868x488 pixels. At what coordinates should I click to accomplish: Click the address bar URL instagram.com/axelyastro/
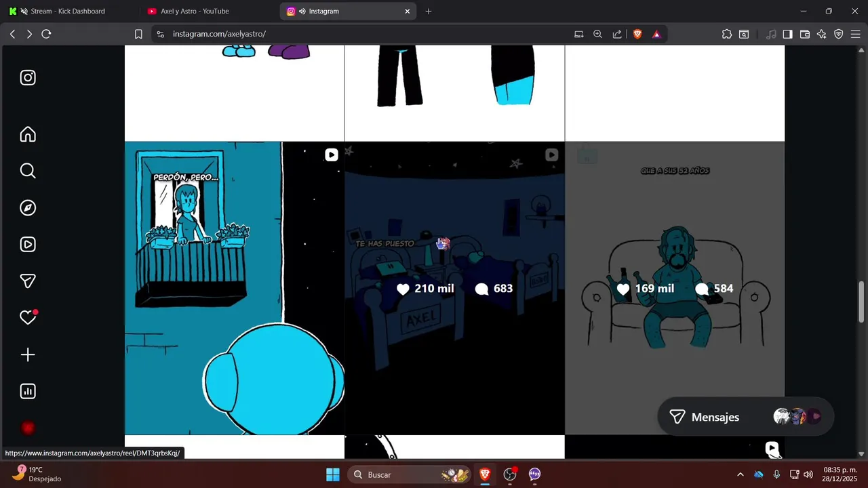click(219, 34)
